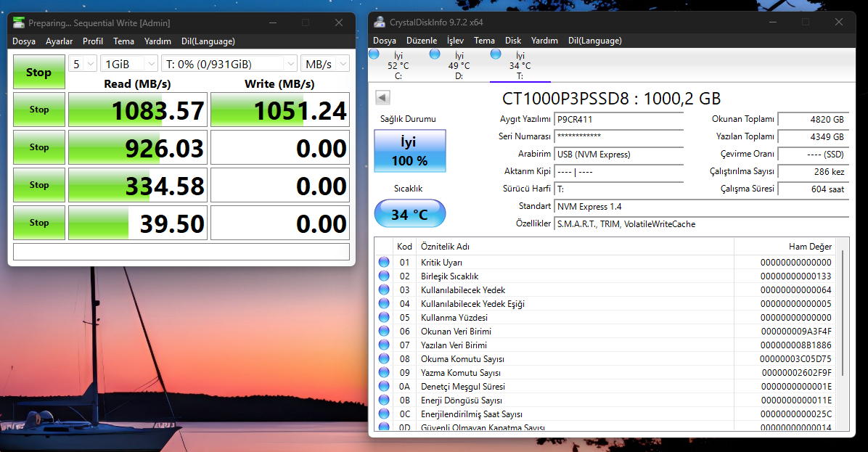Click the 34 °C temperature button

click(x=409, y=213)
